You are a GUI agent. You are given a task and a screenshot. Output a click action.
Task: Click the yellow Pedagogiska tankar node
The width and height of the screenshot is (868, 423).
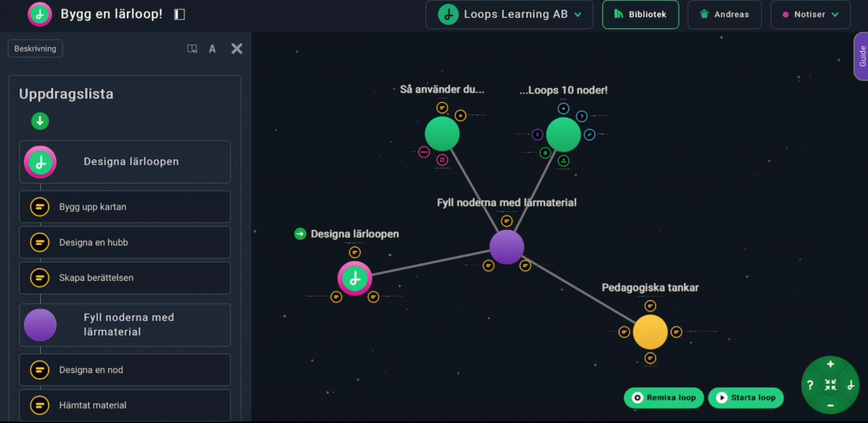click(650, 333)
